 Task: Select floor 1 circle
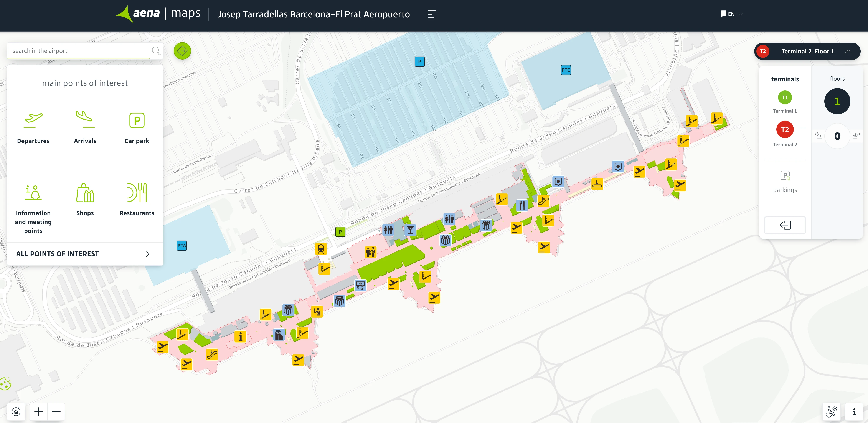[837, 101]
